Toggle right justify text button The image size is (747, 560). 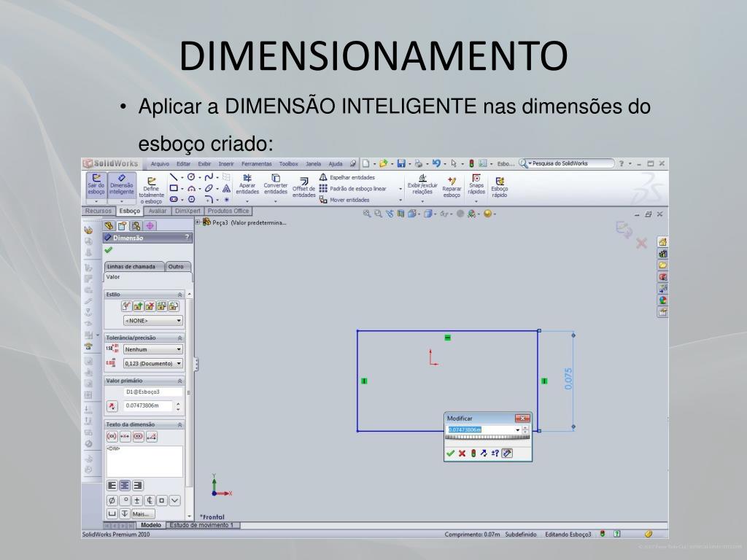[138, 485]
